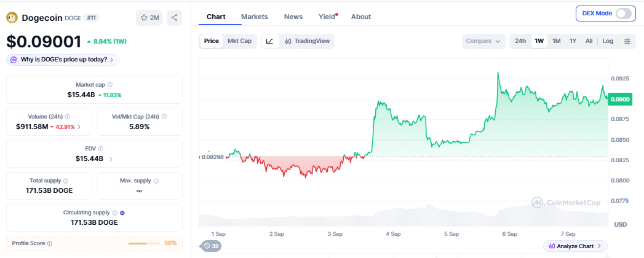Toggle DEX Mode switch

[624, 14]
